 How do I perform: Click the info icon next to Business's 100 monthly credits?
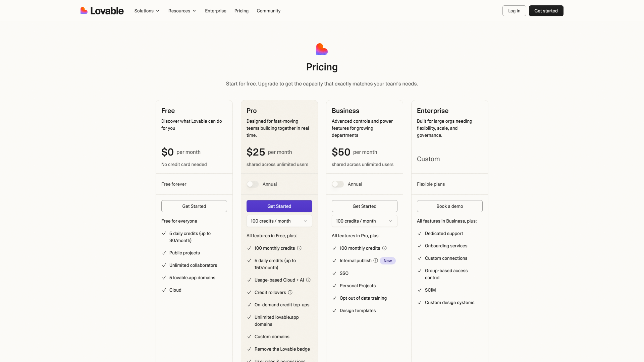pos(384,248)
